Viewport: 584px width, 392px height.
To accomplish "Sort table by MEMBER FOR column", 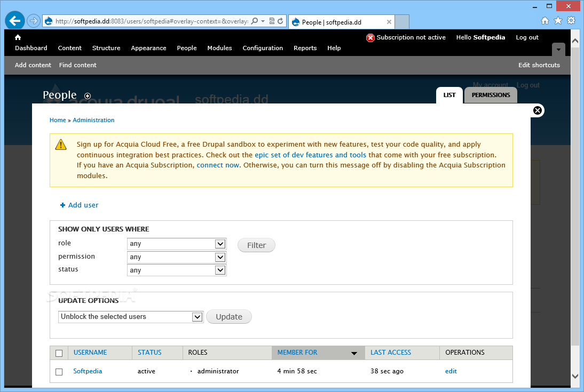I will tap(297, 352).
